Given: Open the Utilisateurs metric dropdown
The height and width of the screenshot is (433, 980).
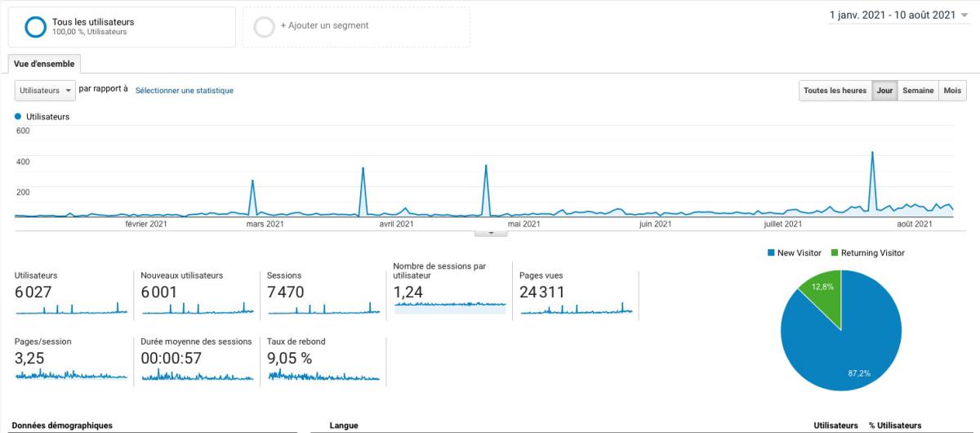Looking at the screenshot, I should coord(46,91).
